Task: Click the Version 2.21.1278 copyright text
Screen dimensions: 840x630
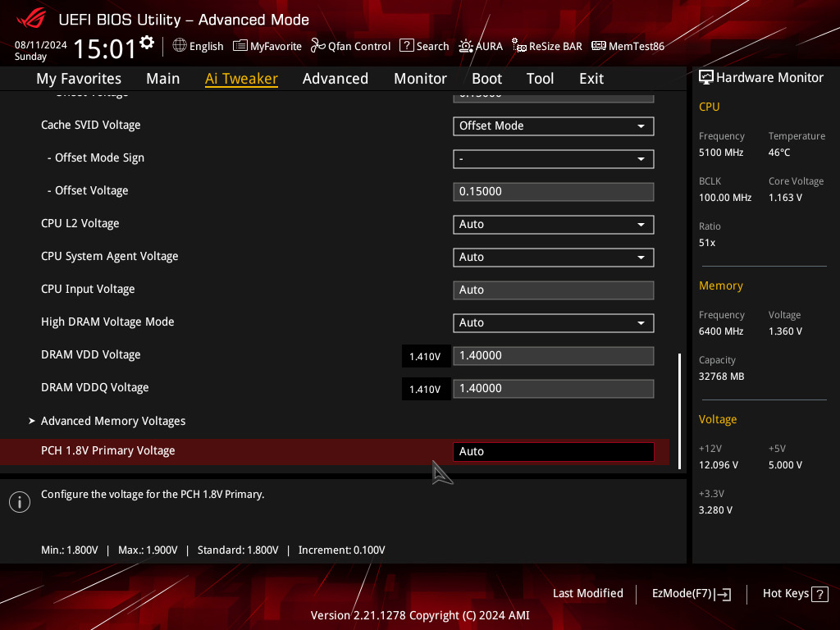Action: (x=420, y=615)
